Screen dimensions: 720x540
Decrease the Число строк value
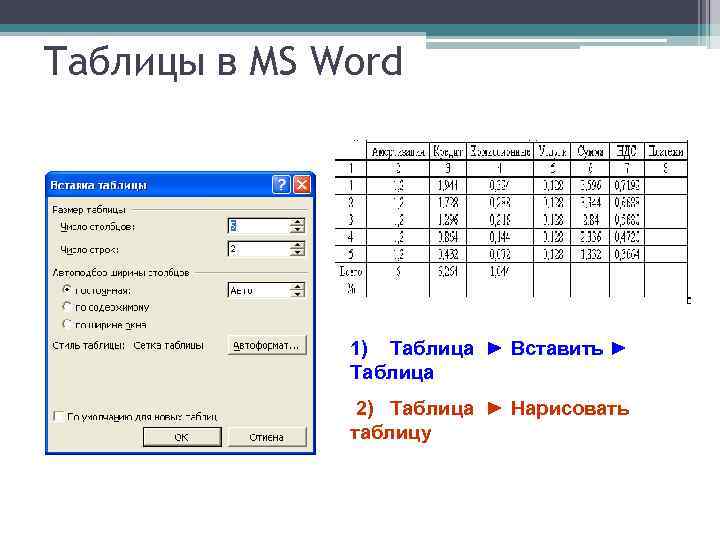coord(298,253)
